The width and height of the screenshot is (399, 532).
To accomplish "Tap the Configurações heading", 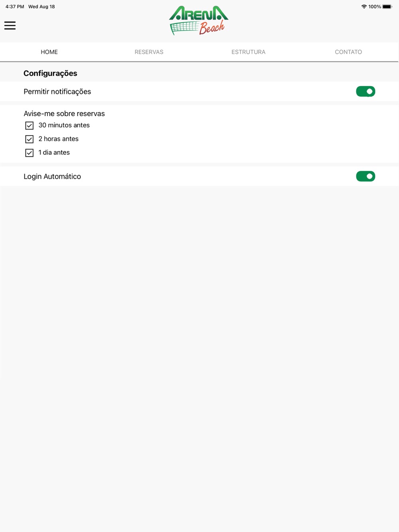I will point(50,73).
